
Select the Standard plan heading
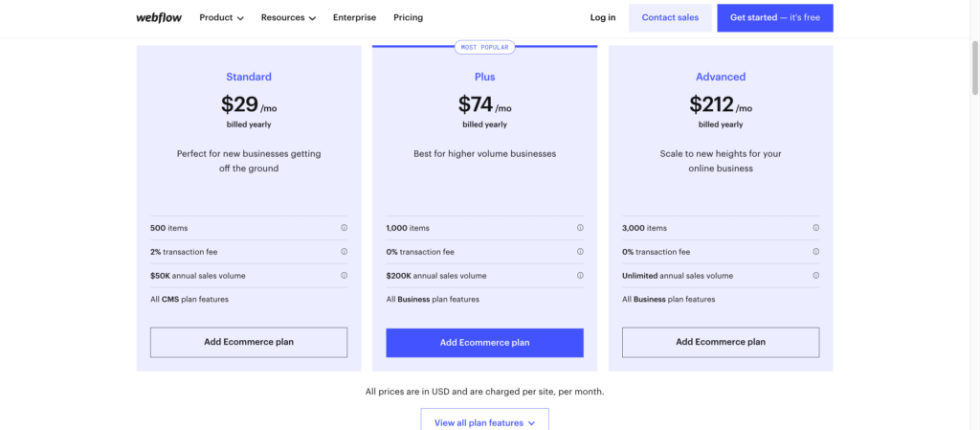[249, 77]
